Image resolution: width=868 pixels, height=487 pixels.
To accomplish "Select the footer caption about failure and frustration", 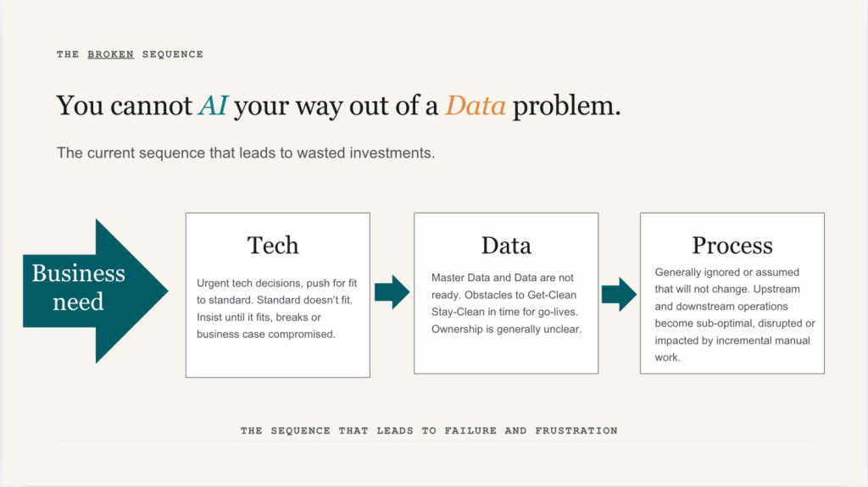I will point(429,430).
